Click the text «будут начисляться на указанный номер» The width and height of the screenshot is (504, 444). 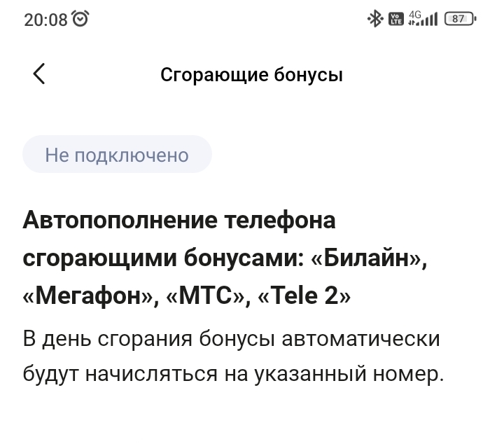233,374
